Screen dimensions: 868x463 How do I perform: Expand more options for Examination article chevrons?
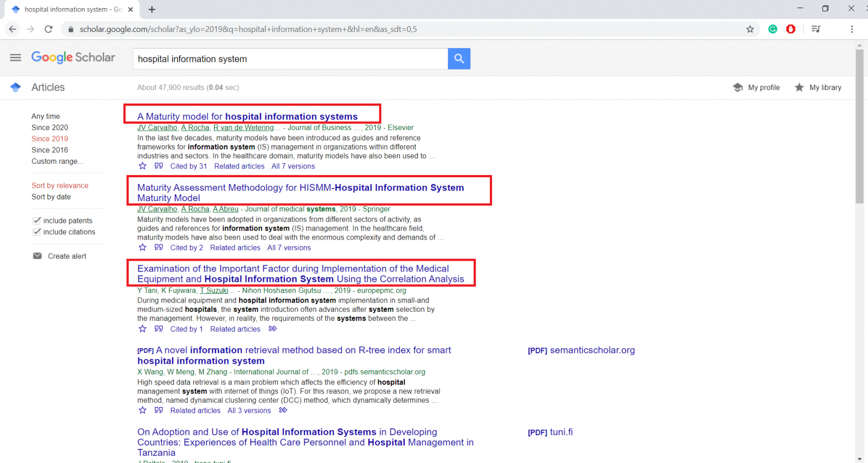273,329
